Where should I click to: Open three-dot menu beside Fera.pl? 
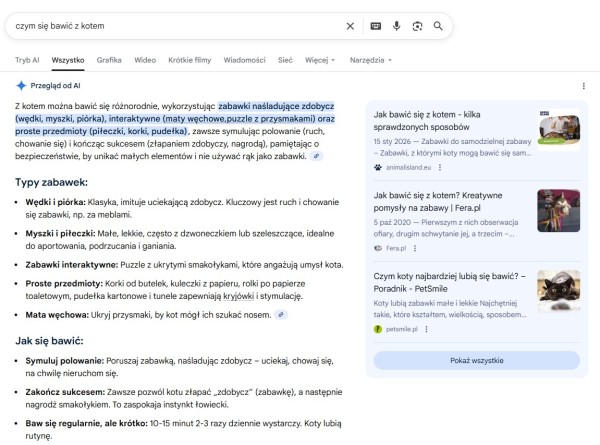tap(415, 248)
